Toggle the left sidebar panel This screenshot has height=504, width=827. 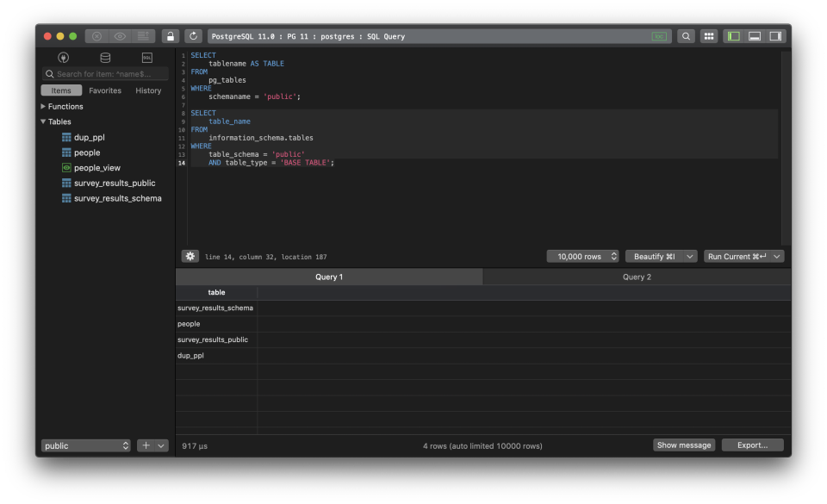pyautogui.click(x=734, y=36)
